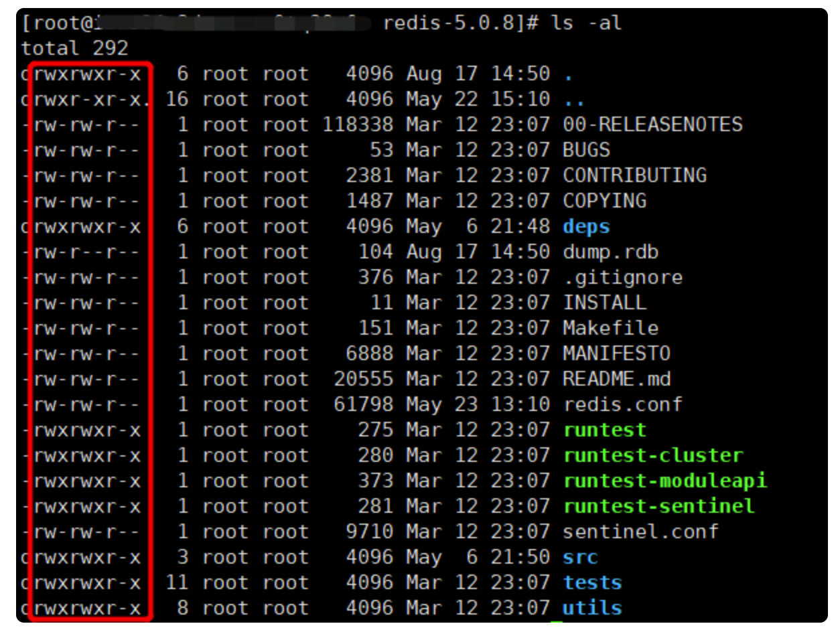Image resolution: width=840 pixels, height=632 pixels.
Task: Select the blue utils directory name
Action: (x=592, y=608)
